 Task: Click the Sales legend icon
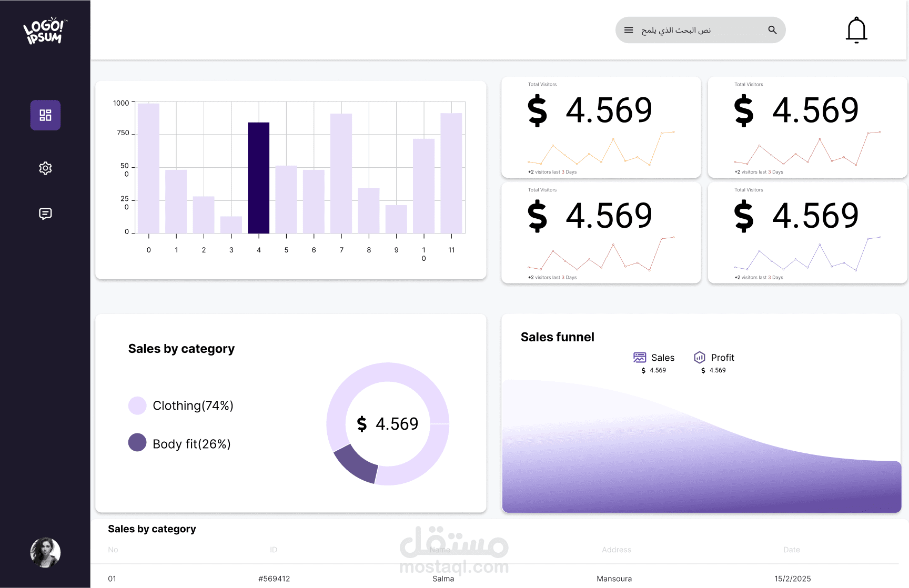(x=640, y=358)
